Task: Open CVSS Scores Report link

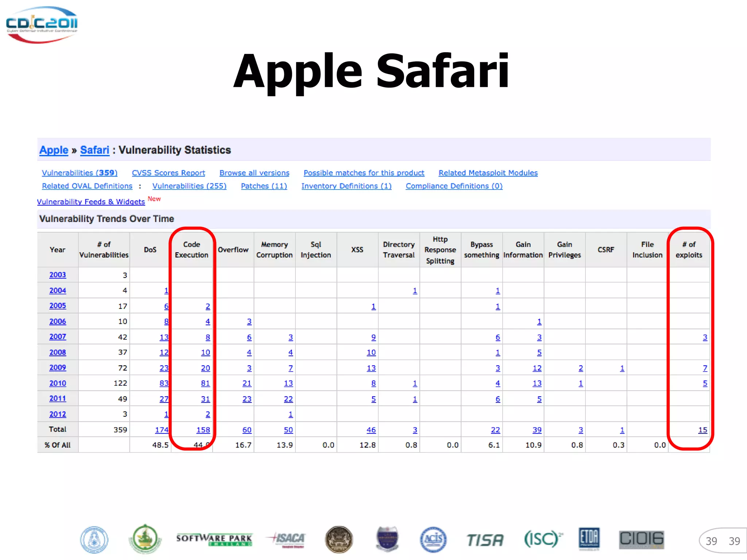Action: coord(169,173)
